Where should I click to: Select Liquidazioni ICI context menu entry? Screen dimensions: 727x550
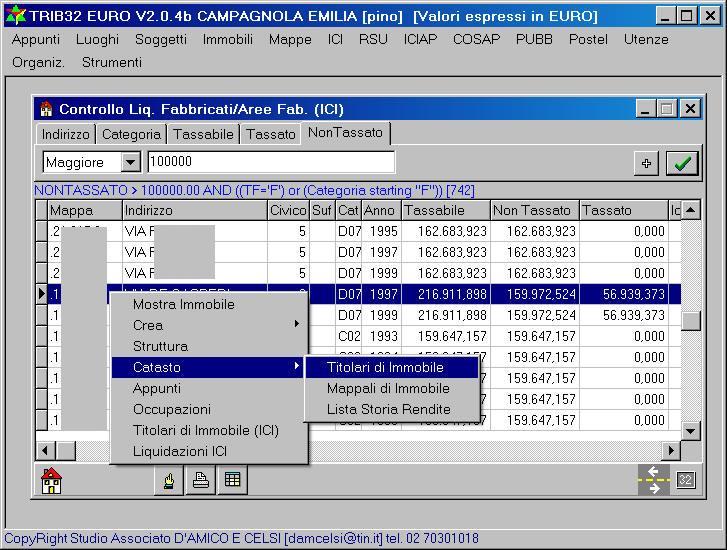(180, 451)
